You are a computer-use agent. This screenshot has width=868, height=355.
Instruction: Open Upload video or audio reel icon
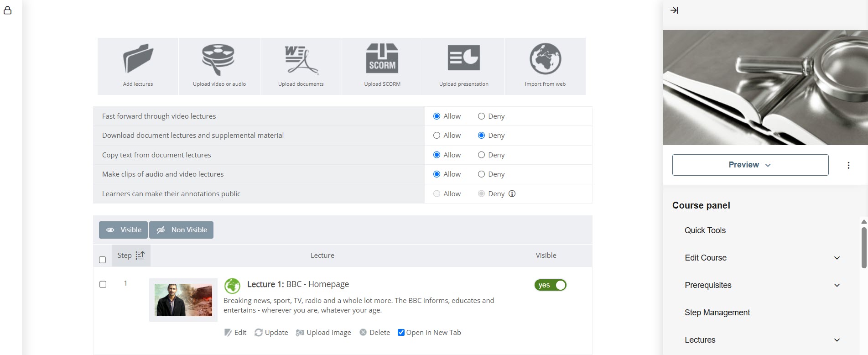point(218,59)
